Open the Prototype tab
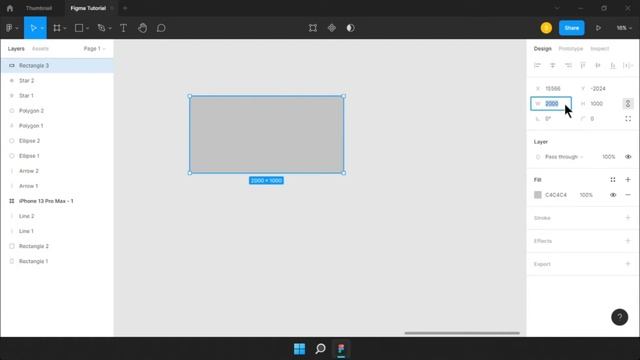The image size is (640, 360). coord(571,49)
